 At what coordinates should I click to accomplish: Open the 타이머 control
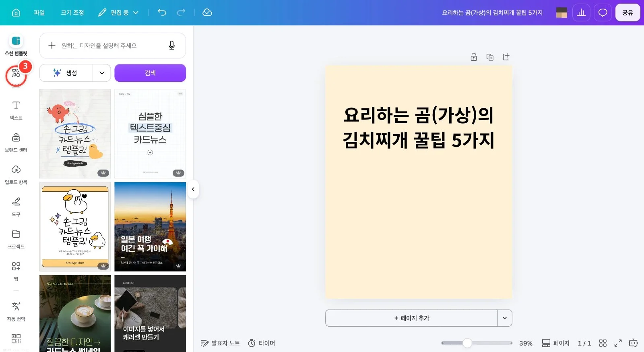pos(262,343)
